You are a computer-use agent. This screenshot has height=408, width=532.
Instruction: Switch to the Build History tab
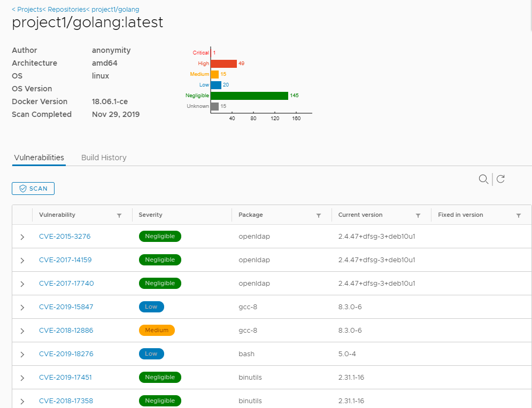[x=104, y=158]
